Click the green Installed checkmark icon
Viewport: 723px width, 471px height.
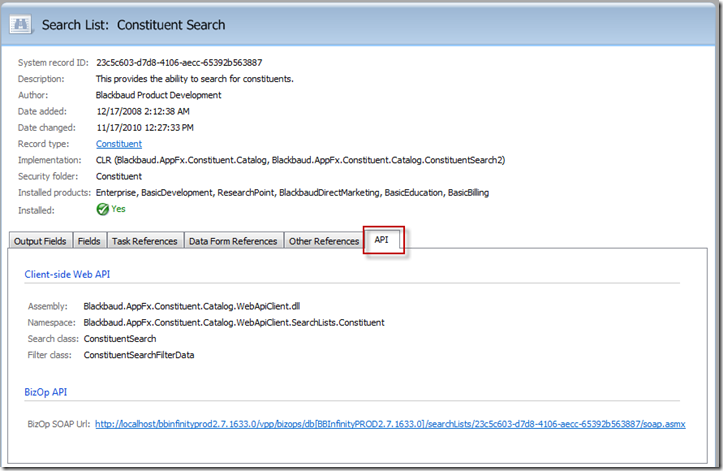coord(103,209)
